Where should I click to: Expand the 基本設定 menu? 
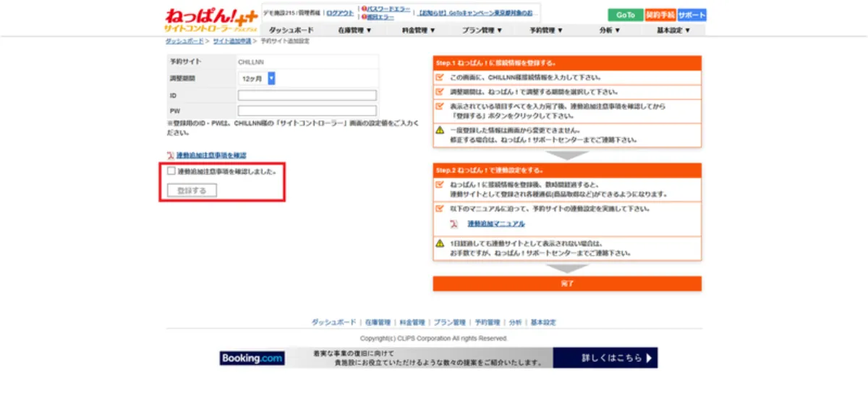tap(673, 30)
